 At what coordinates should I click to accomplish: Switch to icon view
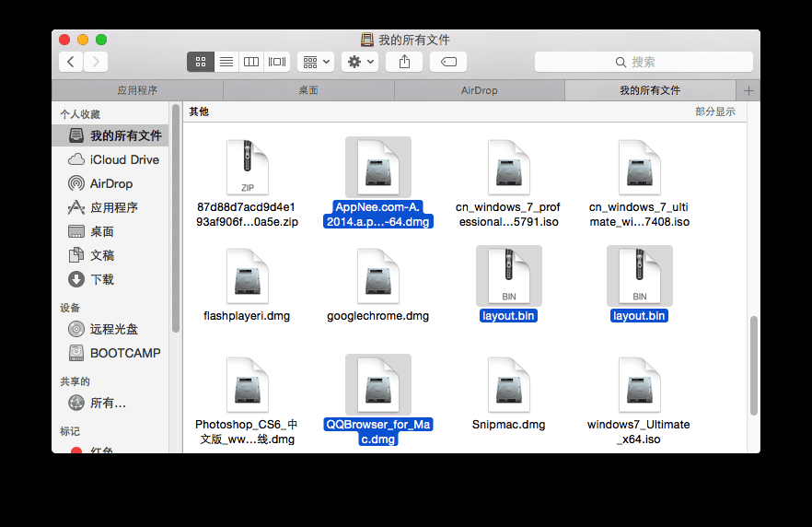(201, 62)
